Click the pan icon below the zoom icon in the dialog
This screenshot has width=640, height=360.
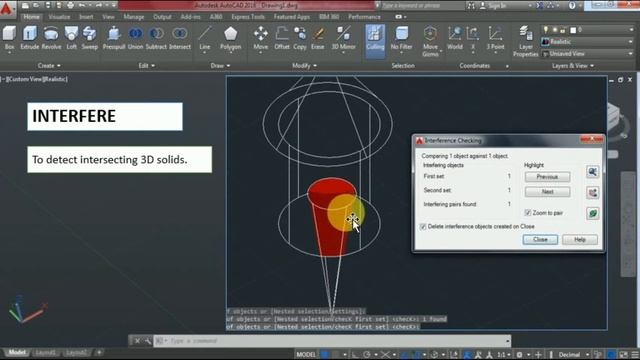tap(593, 192)
